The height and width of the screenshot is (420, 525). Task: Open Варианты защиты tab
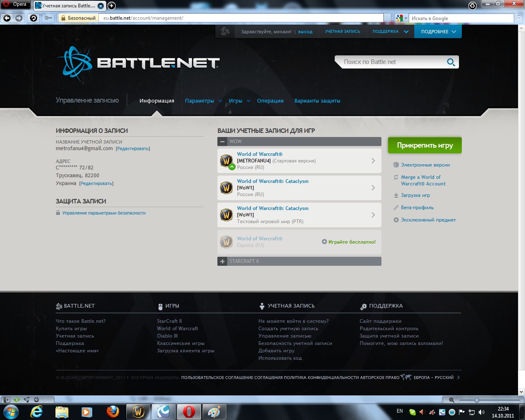point(317,101)
